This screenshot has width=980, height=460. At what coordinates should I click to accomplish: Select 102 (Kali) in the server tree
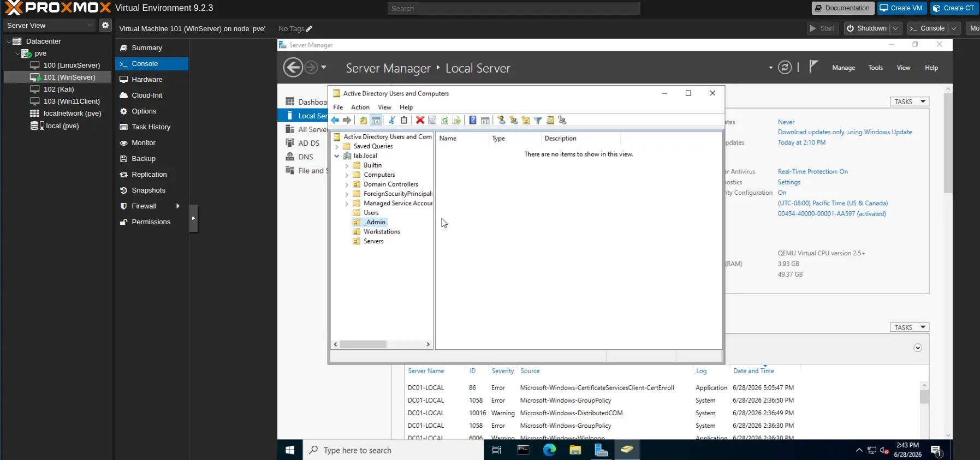pos(58,89)
